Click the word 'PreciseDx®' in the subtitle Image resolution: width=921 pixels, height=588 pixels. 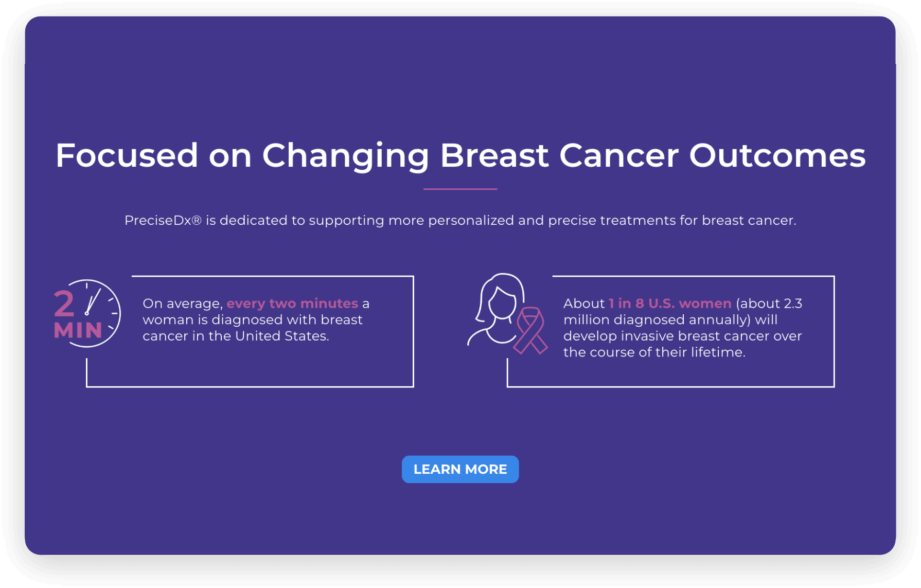pyautogui.click(x=163, y=220)
